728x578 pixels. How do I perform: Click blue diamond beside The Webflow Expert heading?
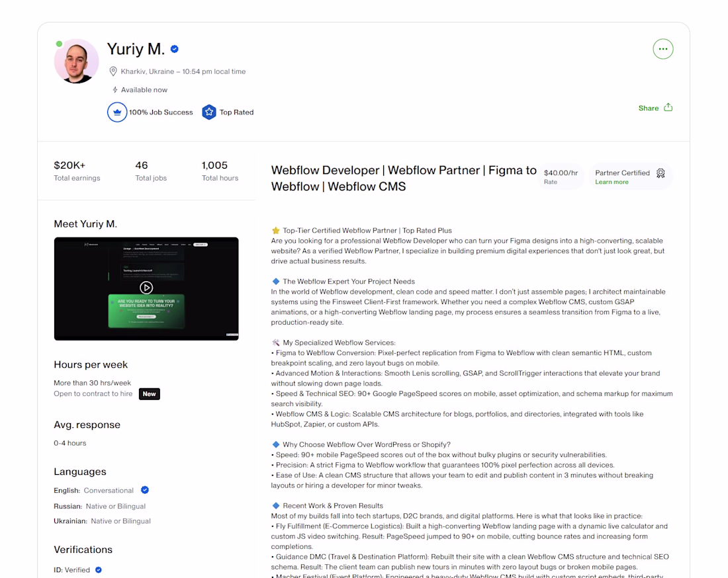tap(276, 281)
